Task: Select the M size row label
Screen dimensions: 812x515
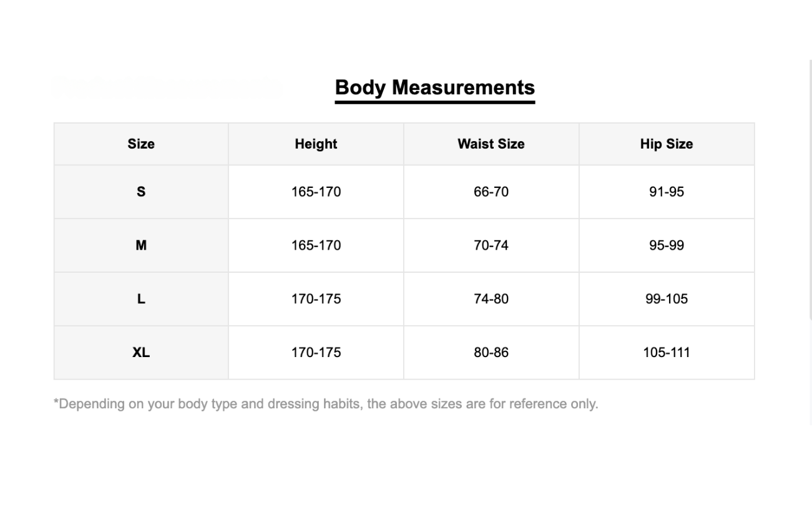Action: (141, 245)
